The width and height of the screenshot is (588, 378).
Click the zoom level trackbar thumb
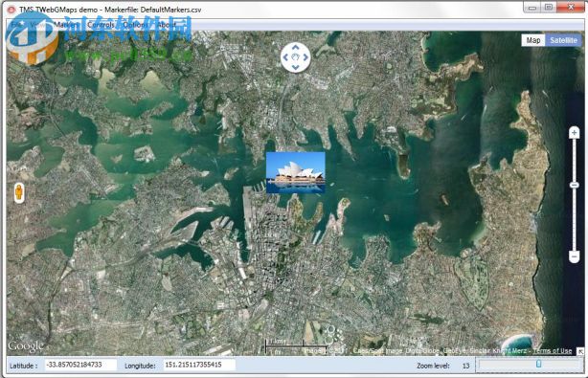[x=539, y=364]
